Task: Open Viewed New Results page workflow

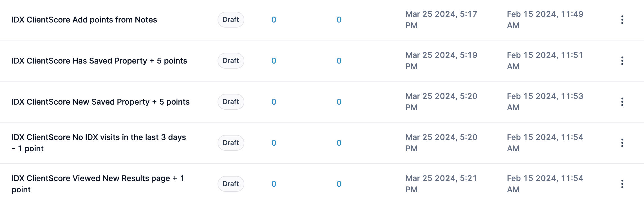Action: [97, 179]
